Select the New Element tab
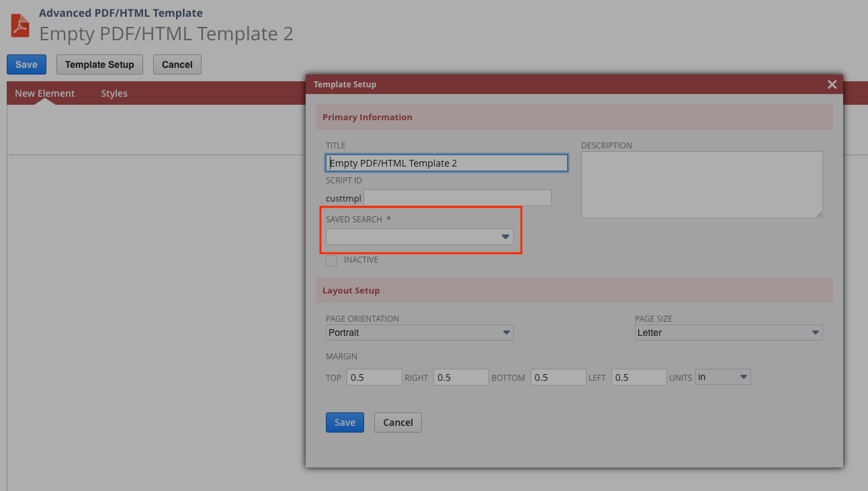 click(x=44, y=93)
